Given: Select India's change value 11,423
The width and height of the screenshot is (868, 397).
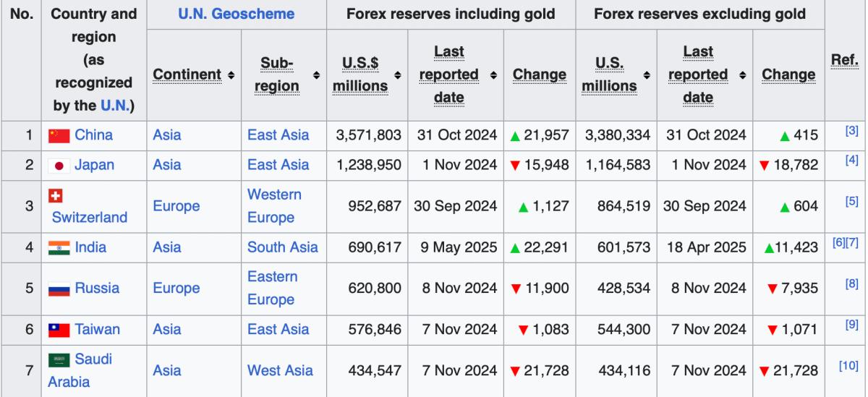Looking at the screenshot, I should tap(796, 248).
